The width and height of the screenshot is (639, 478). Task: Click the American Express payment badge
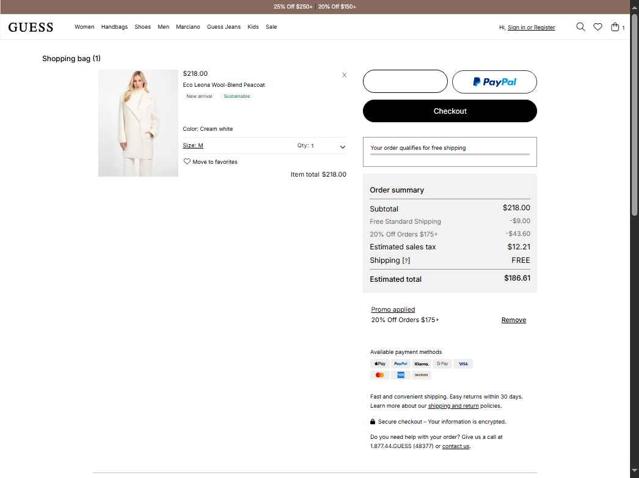401,375
